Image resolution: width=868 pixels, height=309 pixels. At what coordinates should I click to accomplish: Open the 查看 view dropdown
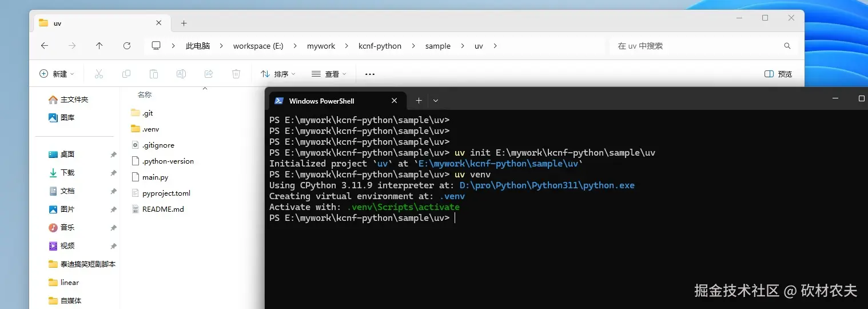click(x=329, y=74)
